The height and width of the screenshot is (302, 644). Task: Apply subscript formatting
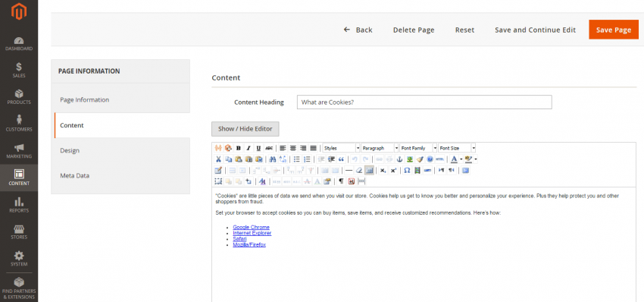[x=383, y=170]
